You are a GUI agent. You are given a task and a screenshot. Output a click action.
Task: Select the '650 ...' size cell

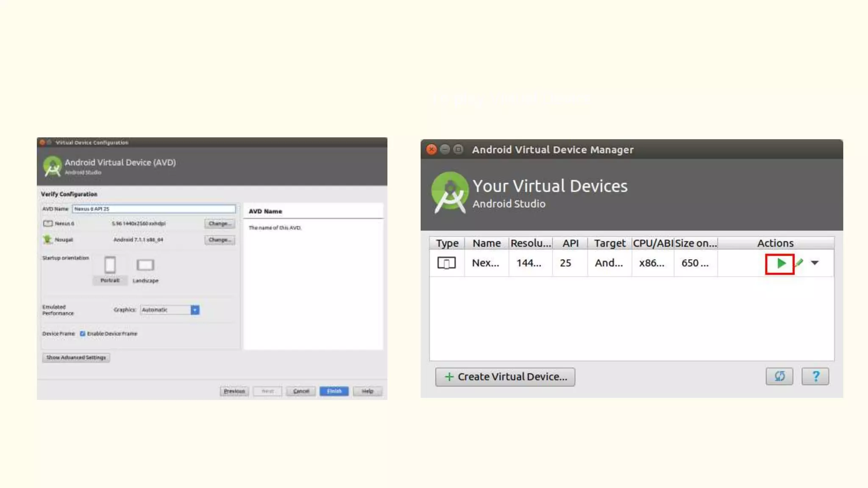(x=695, y=263)
